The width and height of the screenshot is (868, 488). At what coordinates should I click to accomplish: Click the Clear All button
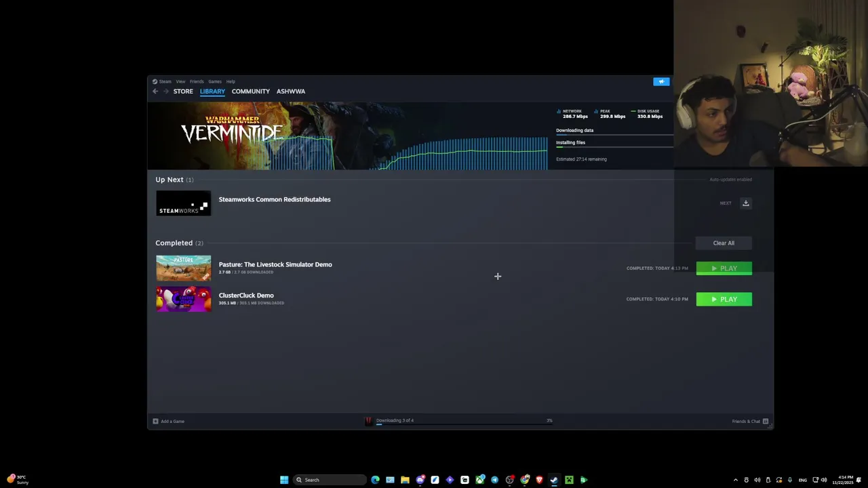724,243
